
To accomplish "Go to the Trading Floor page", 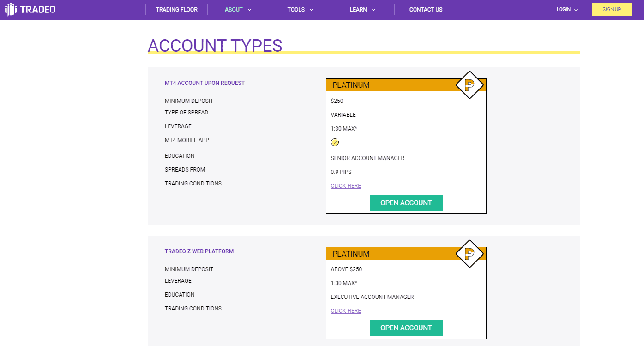I will click(x=176, y=10).
